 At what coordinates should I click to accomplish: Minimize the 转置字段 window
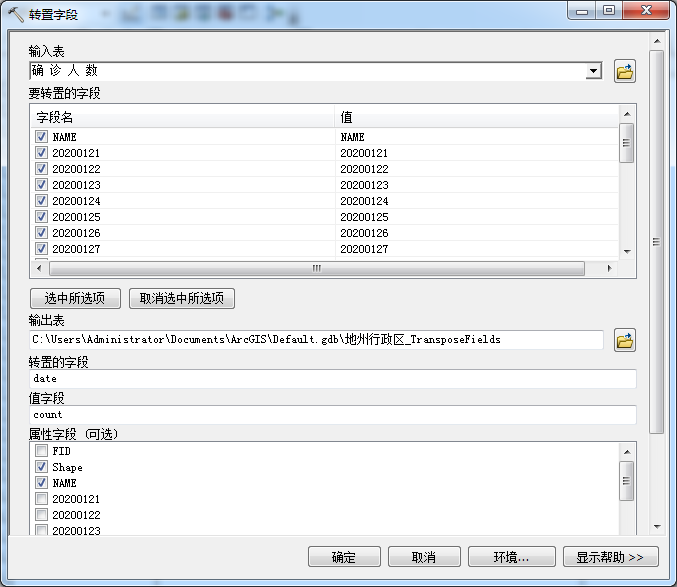[x=582, y=10]
